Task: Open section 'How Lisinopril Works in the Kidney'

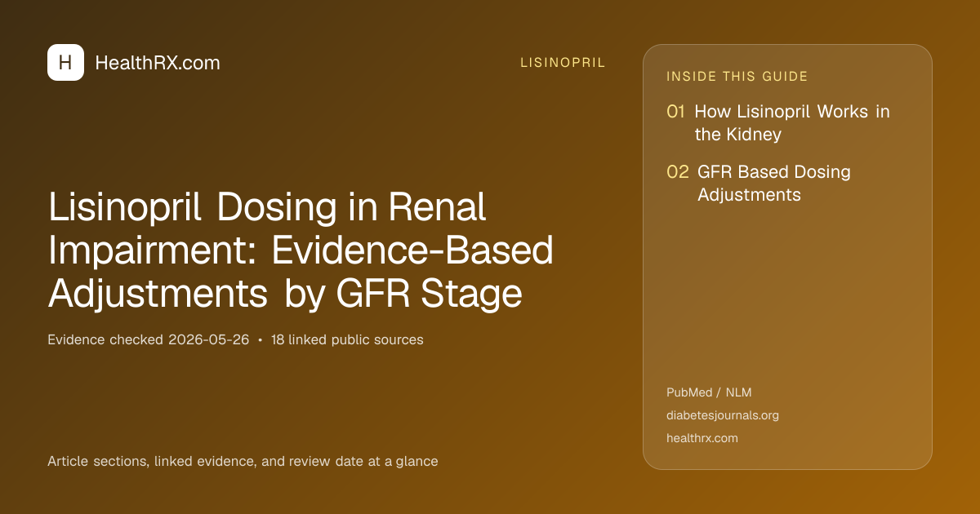Action: pyautogui.click(x=792, y=122)
